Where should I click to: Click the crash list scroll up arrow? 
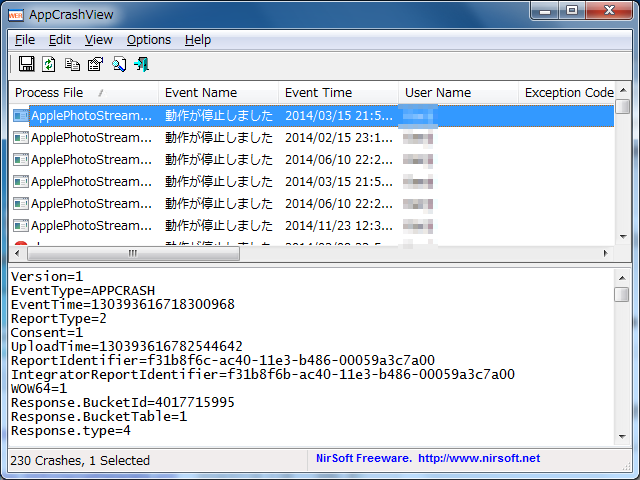[623, 90]
